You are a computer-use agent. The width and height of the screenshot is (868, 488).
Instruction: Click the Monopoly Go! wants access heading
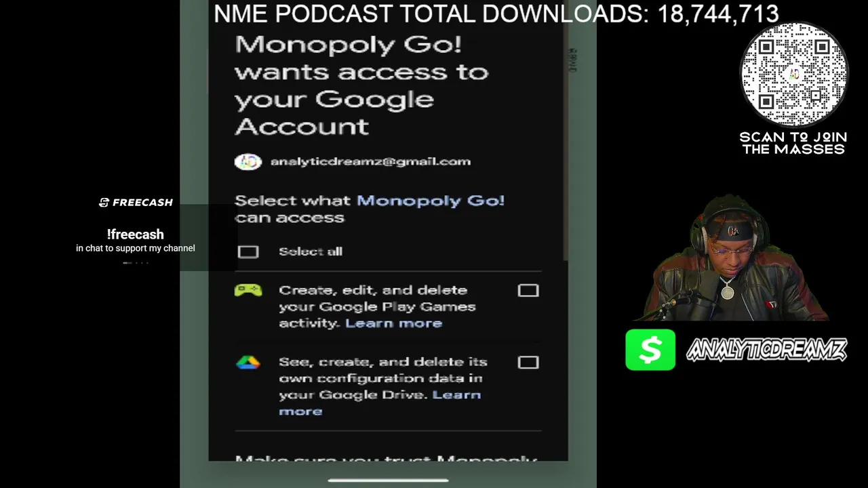point(361,85)
